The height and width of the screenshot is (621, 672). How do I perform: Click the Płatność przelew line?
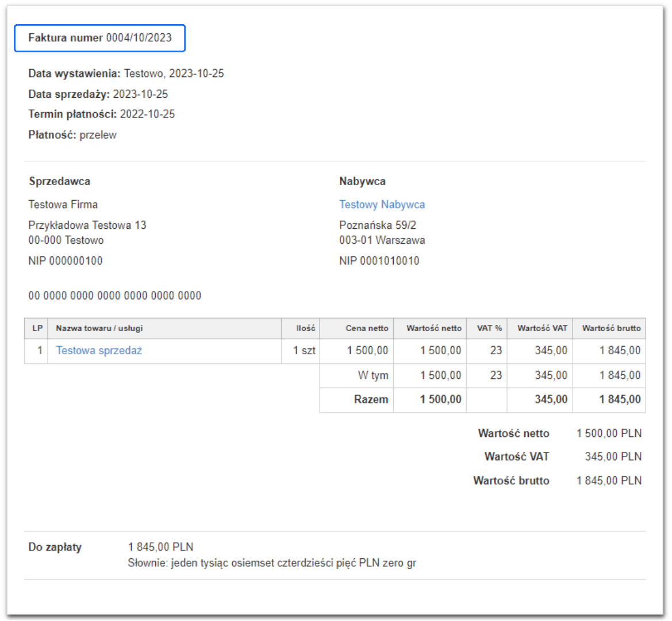(72, 135)
